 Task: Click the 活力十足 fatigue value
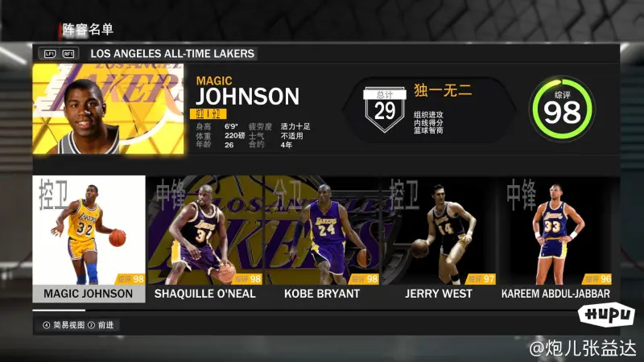(295, 126)
